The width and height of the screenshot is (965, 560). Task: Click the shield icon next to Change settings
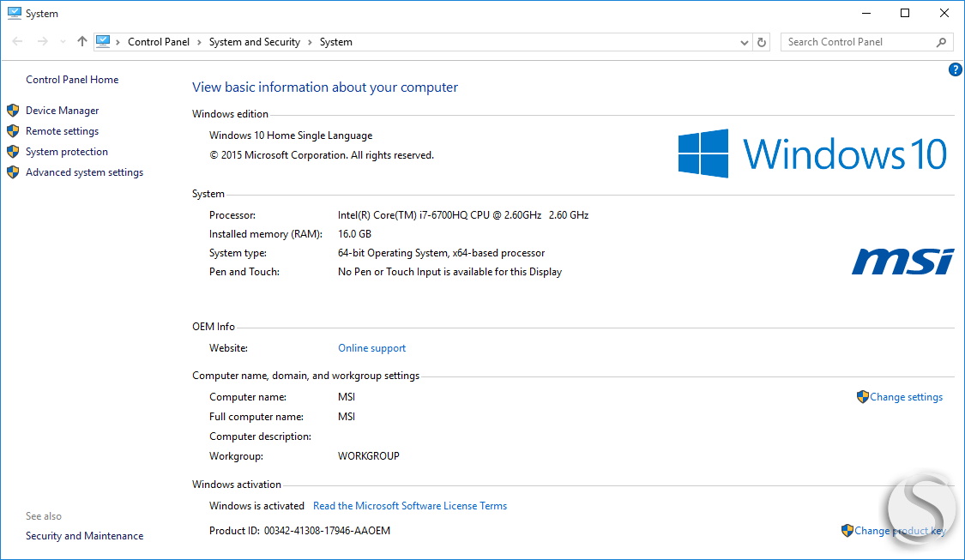click(x=862, y=397)
